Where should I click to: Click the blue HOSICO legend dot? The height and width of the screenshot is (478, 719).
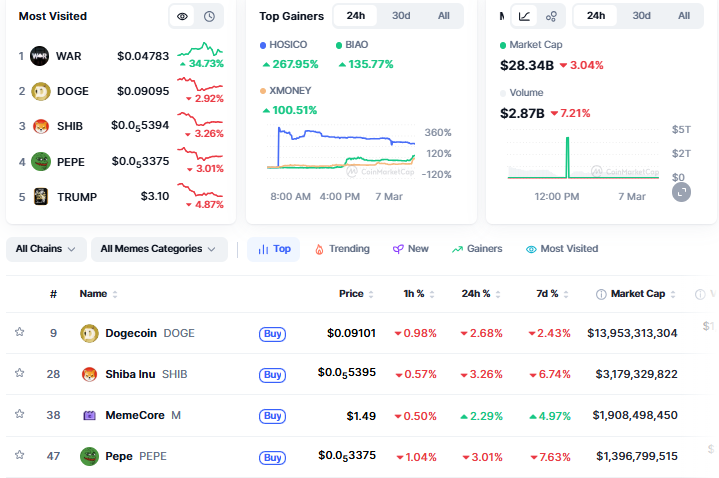263,46
